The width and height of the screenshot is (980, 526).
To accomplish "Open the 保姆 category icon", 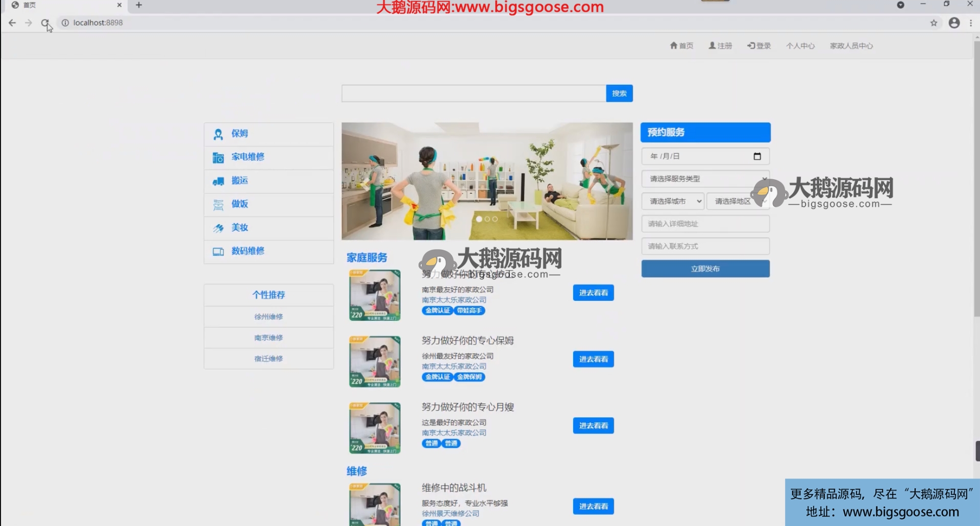I will tap(218, 134).
